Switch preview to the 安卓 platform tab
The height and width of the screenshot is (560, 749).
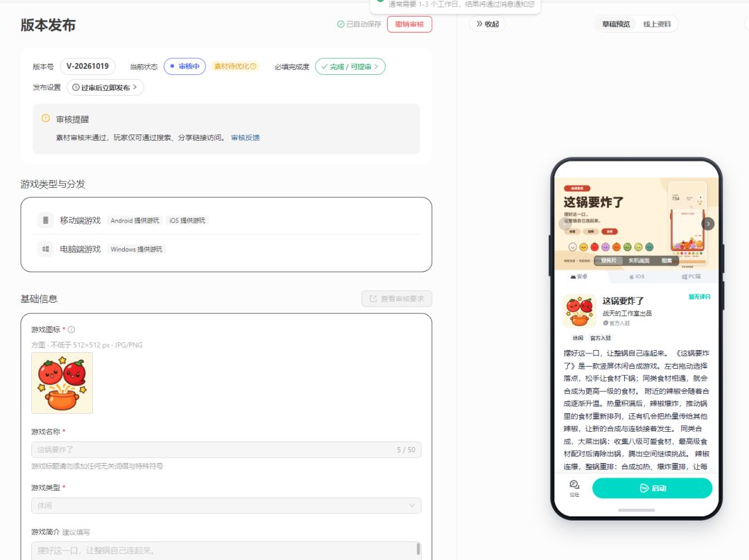[x=579, y=277]
